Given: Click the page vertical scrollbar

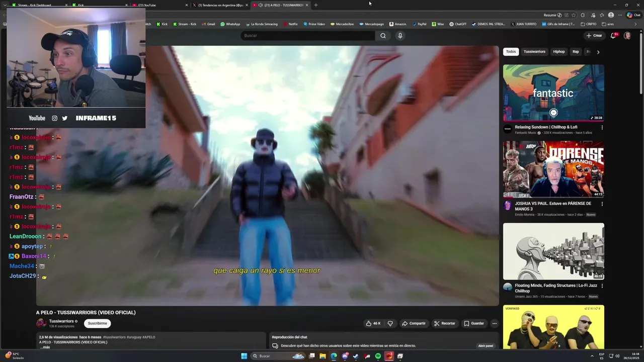Looking at the screenshot, I should 640,63.
